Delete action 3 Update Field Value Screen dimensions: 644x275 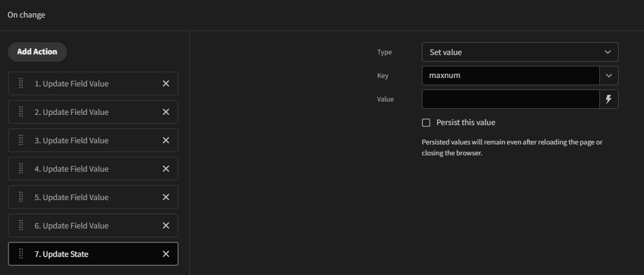pos(166,140)
